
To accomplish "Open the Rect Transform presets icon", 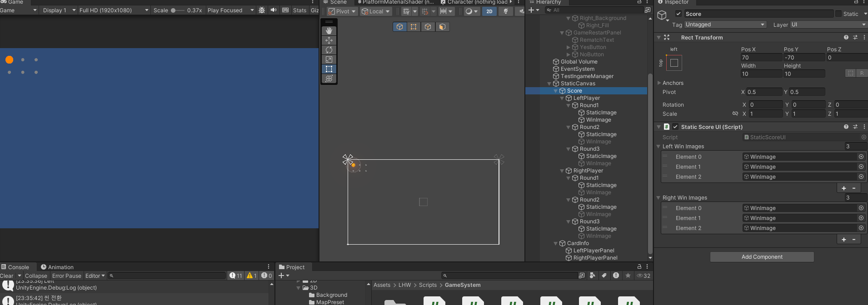I will point(855,38).
